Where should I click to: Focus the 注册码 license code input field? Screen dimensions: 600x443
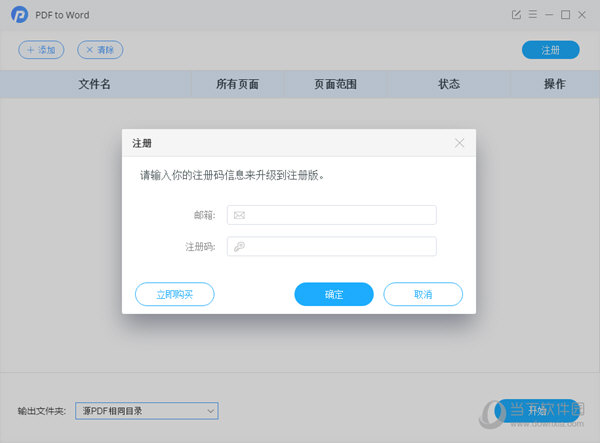pyautogui.click(x=332, y=246)
